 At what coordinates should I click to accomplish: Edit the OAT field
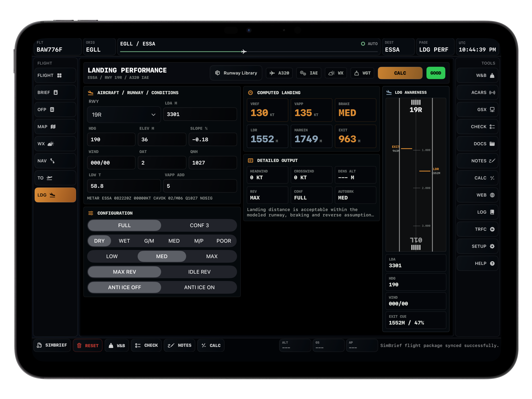coord(162,163)
